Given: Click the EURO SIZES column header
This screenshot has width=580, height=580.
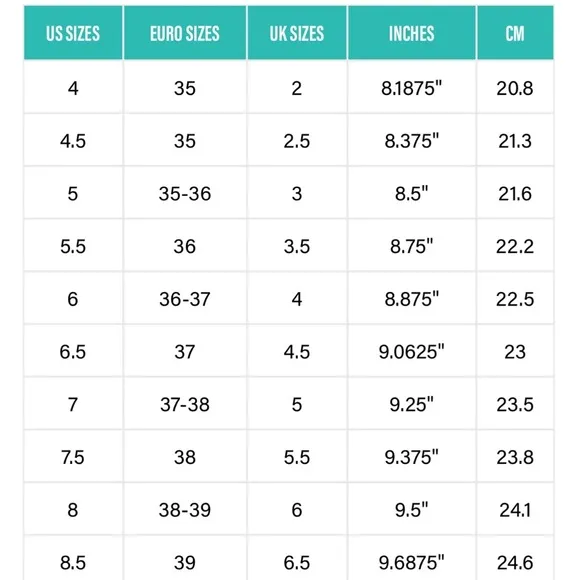Looking at the screenshot, I should click(x=185, y=33).
